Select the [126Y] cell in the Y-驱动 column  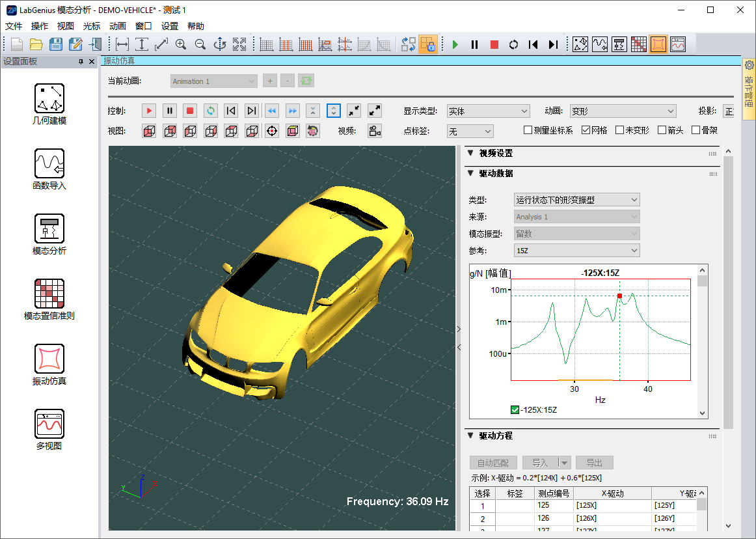675,518
